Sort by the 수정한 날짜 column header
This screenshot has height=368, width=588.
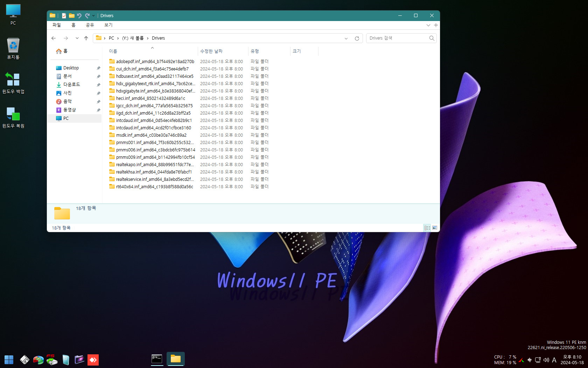[x=223, y=51]
